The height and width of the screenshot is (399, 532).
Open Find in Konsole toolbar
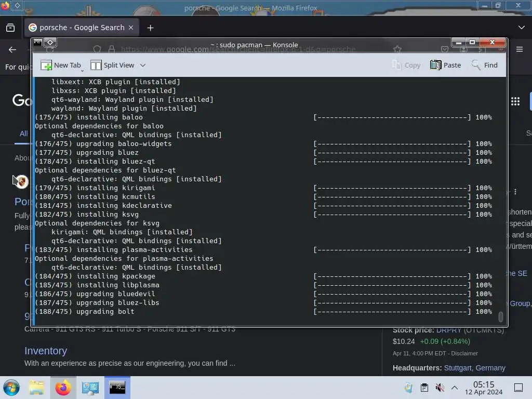click(485, 65)
